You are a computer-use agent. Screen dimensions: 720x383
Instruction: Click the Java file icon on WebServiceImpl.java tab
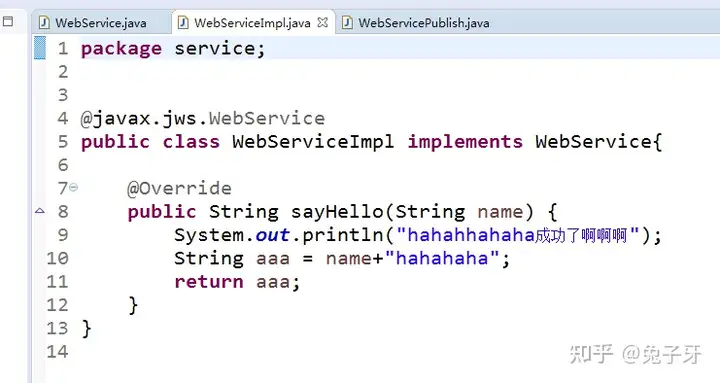pos(183,23)
